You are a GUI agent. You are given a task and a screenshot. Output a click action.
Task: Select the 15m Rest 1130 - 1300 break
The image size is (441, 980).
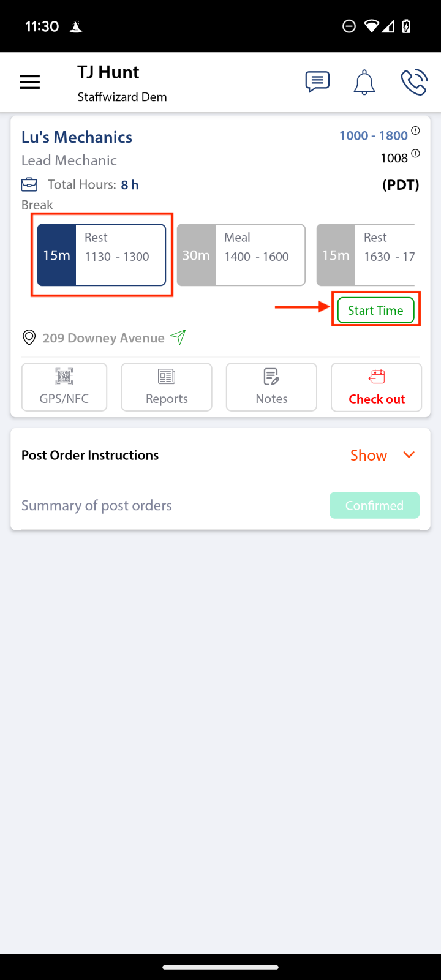coord(102,255)
